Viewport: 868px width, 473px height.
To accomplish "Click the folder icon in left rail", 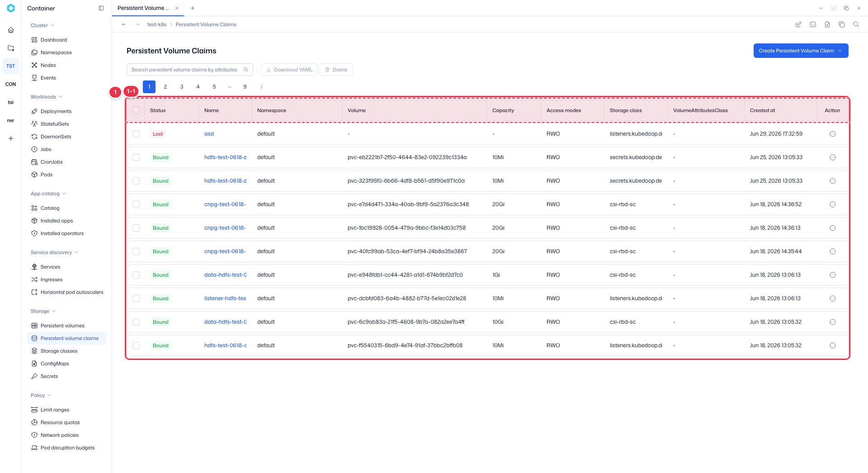I will (11, 48).
